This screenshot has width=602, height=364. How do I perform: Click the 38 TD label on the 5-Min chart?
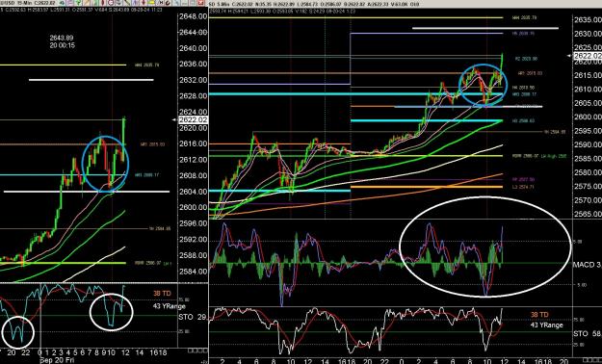pyautogui.click(x=539, y=315)
